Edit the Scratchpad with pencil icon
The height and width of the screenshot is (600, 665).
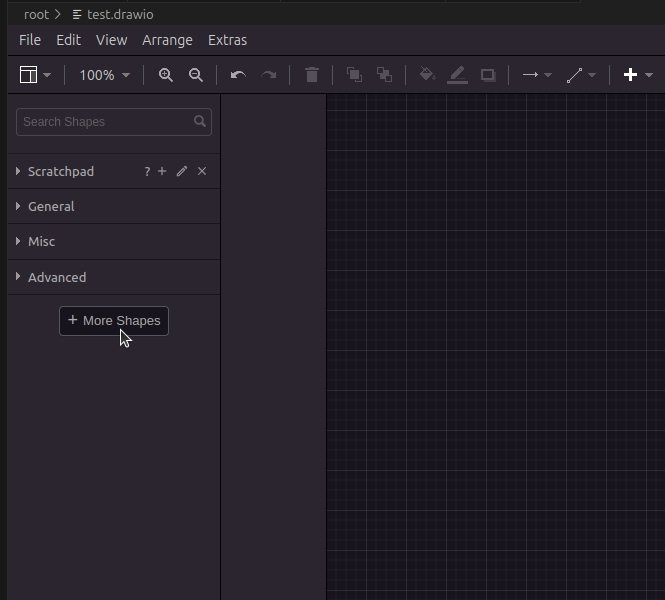182,171
